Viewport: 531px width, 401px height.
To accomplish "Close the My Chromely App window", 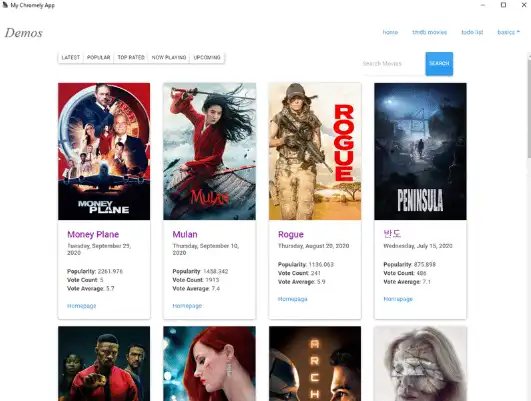I will click(x=524, y=5).
